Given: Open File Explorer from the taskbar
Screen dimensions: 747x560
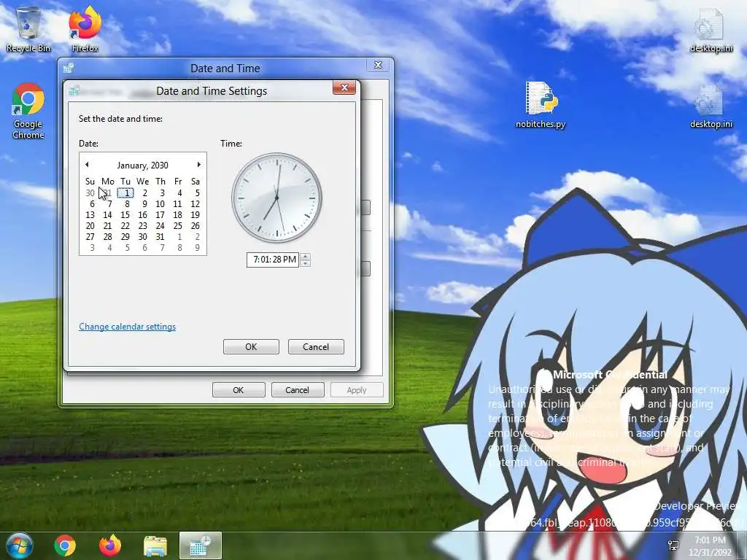Looking at the screenshot, I should point(155,545).
